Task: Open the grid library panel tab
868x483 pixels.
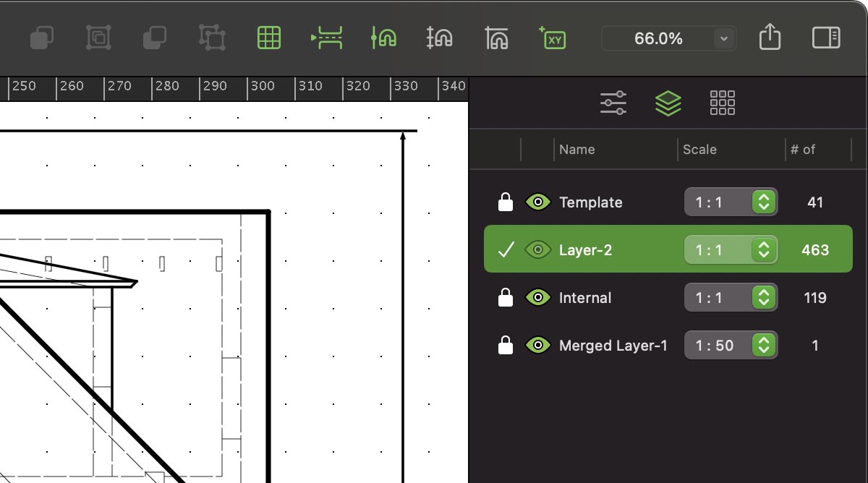Action: 722,103
